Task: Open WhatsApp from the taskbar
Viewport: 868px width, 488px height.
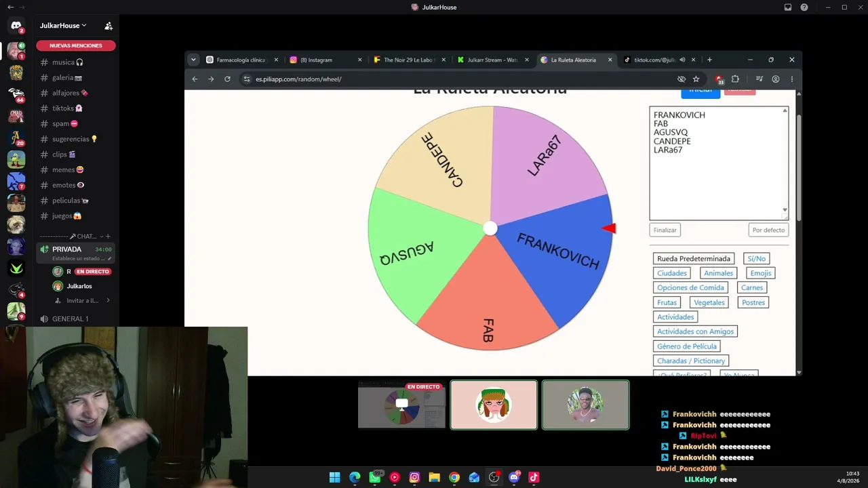Action: click(x=375, y=477)
